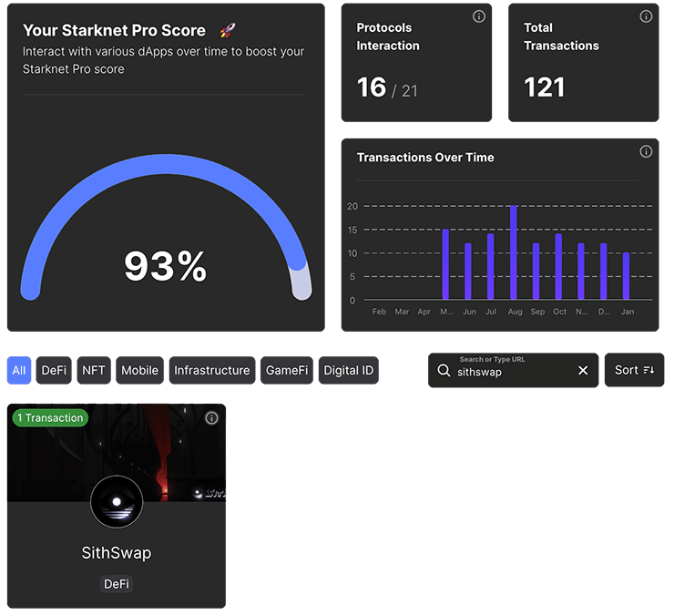The width and height of the screenshot is (674, 616).
Task: Click the Oct bar in the chart
Action: 558,266
